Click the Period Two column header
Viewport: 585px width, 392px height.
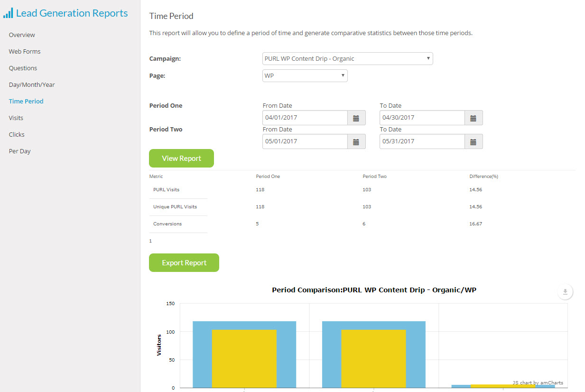(x=375, y=177)
